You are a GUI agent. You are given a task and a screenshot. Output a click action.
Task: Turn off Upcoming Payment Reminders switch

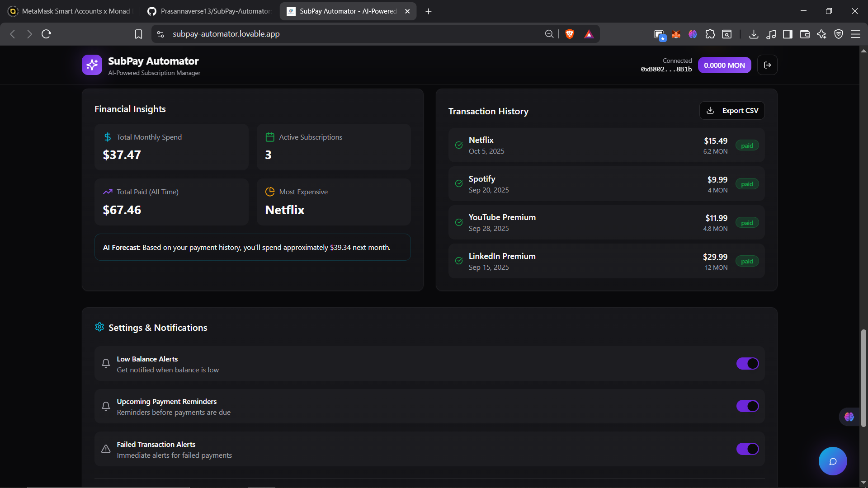[x=747, y=406]
